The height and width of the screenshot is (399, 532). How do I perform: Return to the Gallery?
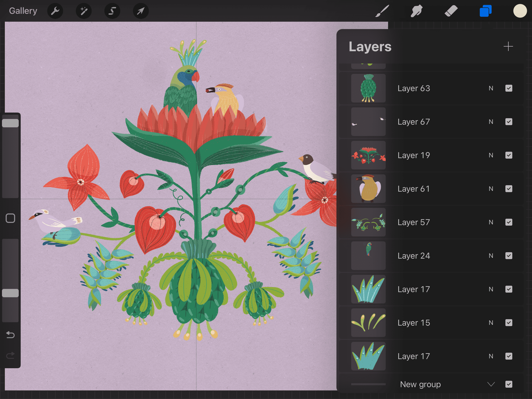tap(23, 11)
